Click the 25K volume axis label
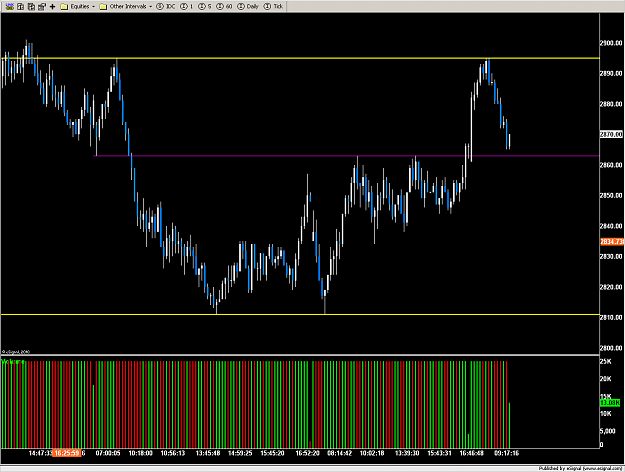This screenshot has width=625, height=472. coord(605,362)
